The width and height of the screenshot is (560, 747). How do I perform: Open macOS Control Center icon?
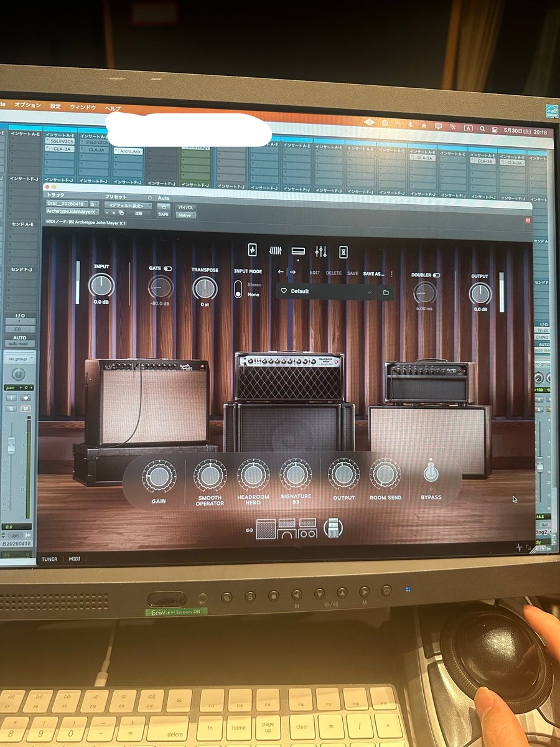(494, 129)
